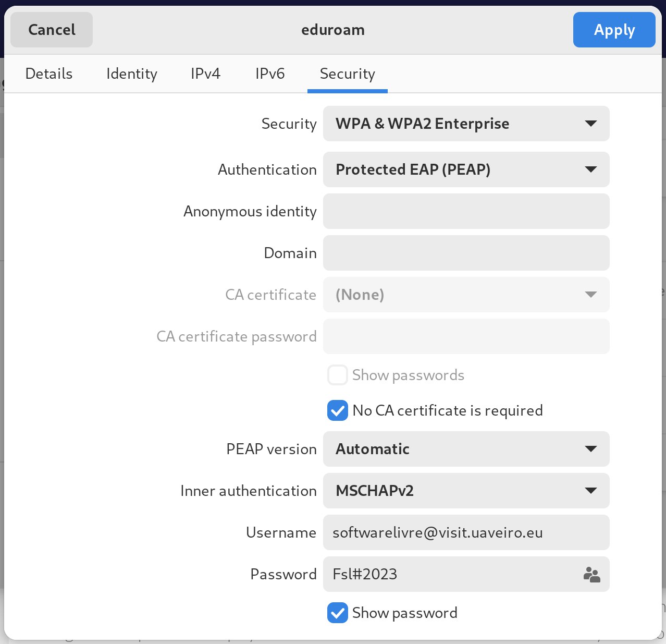Click the CA certificate password field

pyautogui.click(x=466, y=336)
